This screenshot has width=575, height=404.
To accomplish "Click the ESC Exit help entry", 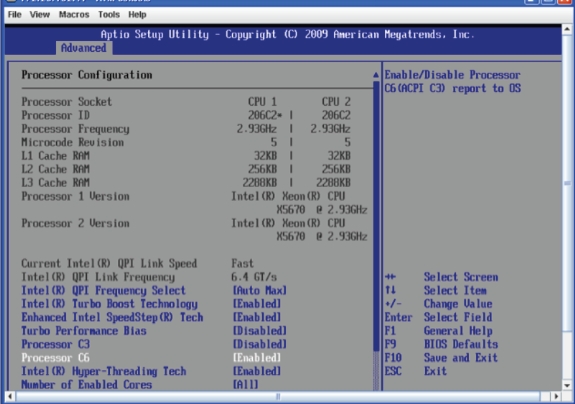I will 416,371.
